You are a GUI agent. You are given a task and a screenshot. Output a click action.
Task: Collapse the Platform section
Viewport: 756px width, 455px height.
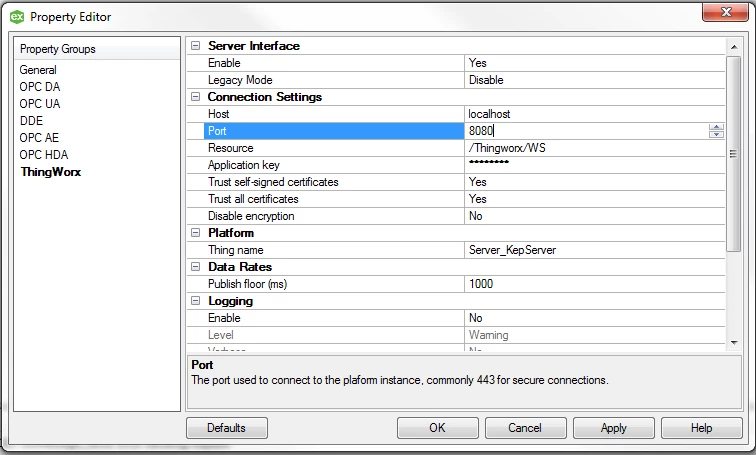click(x=195, y=233)
